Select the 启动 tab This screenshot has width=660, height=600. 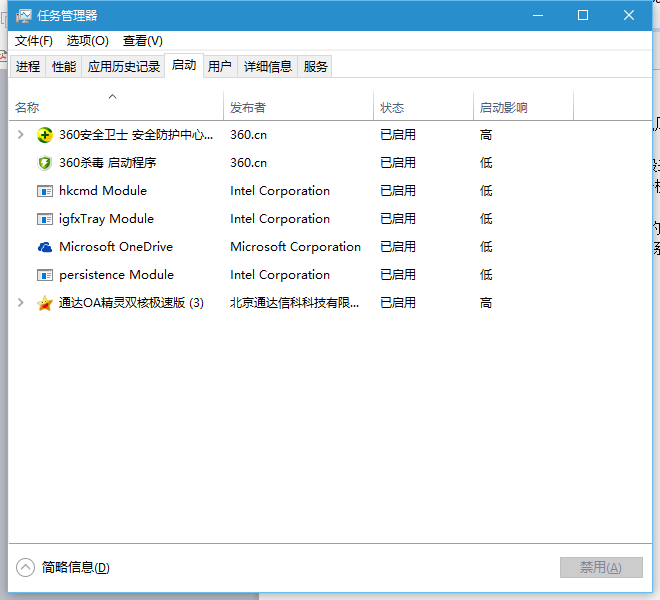(184, 65)
